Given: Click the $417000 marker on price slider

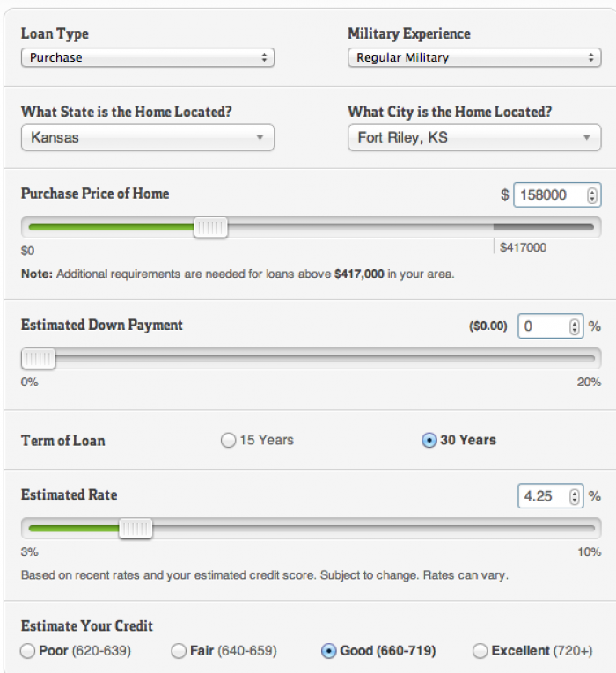Looking at the screenshot, I should coord(524,247).
